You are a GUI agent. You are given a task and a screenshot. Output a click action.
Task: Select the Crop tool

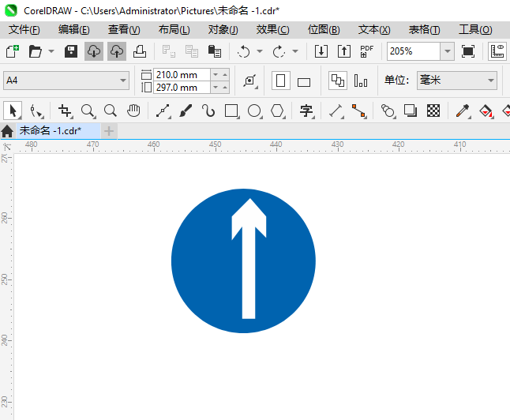pyautogui.click(x=65, y=111)
